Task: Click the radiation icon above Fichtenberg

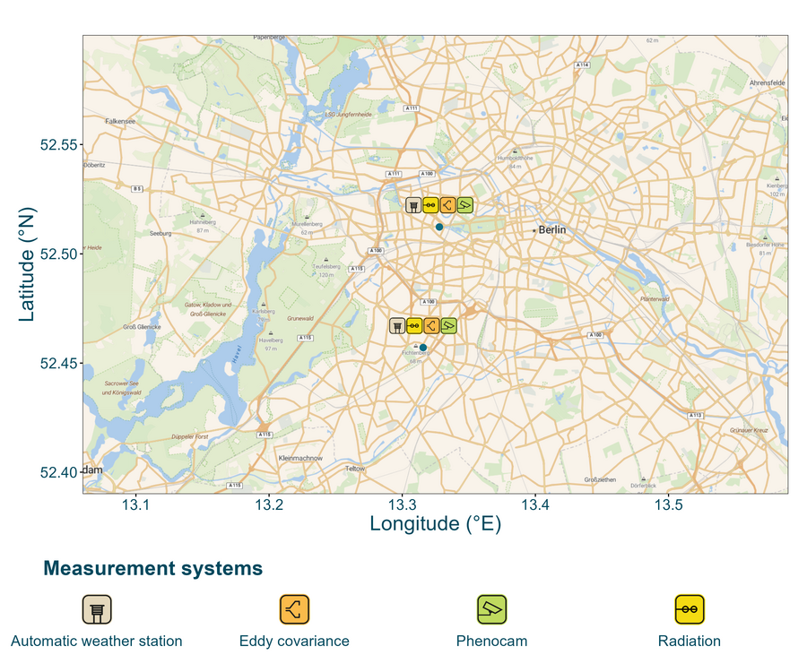Action: (414, 325)
